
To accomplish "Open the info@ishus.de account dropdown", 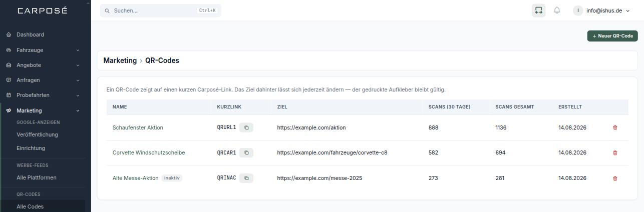I will [x=601, y=10].
